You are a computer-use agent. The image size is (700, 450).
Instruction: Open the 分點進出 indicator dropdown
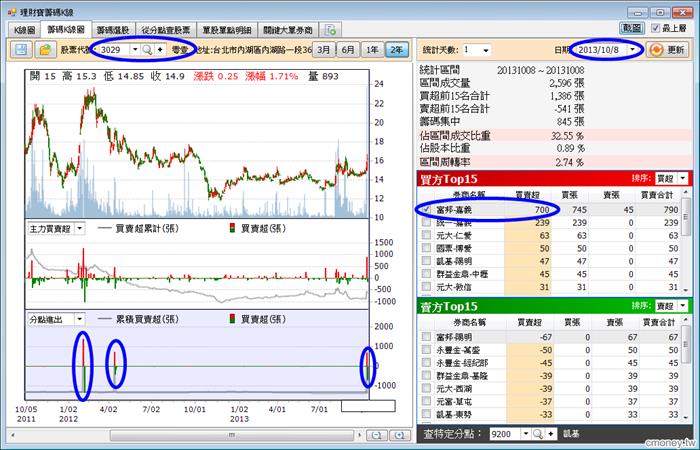[x=79, y=319]
